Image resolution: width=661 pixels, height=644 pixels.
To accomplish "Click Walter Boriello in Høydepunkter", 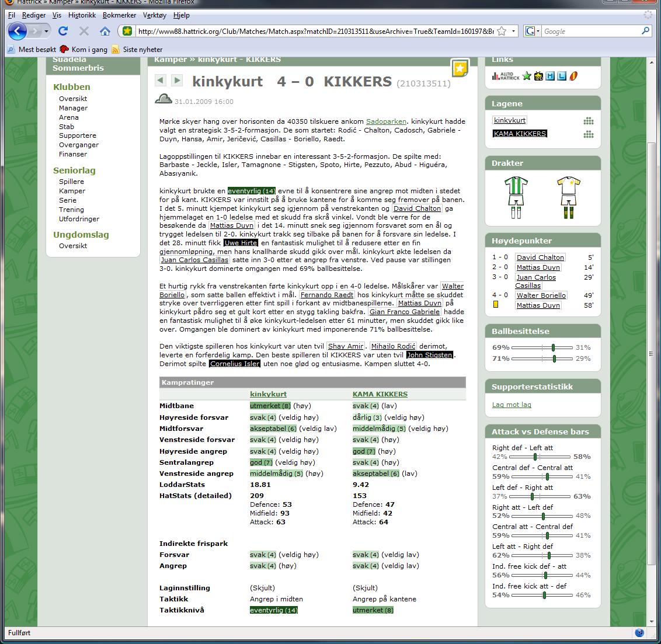I will [x=541, y=295].
